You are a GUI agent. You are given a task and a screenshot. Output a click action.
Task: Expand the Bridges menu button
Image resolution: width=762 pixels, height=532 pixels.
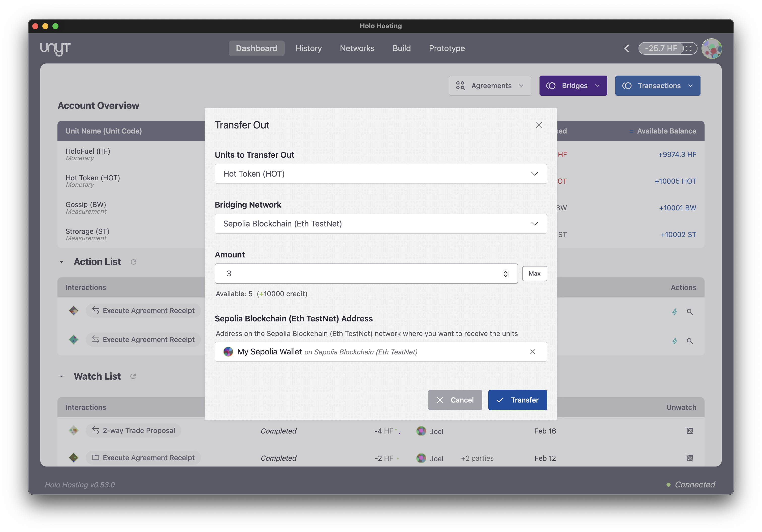[x=573, y=86]
